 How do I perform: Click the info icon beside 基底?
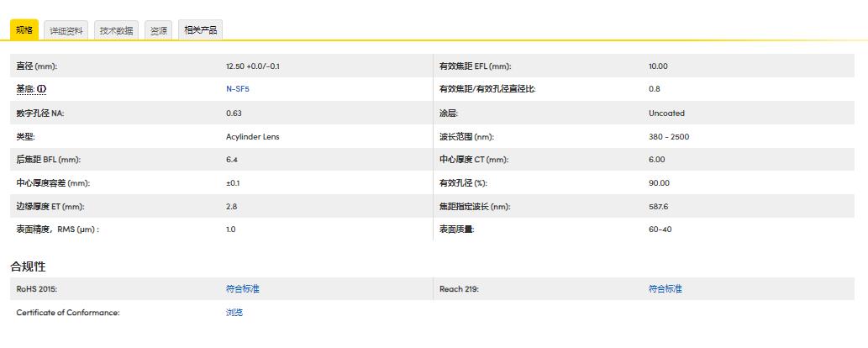coord(42,89)
